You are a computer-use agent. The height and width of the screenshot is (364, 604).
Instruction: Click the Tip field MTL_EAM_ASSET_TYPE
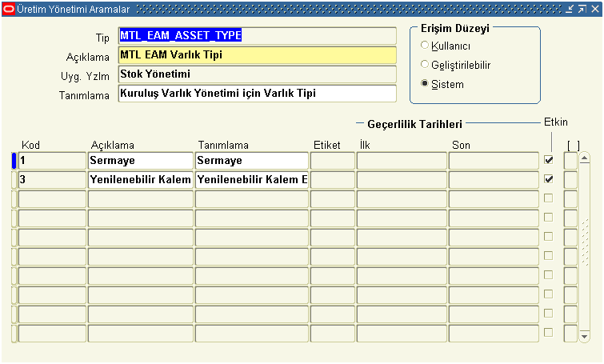point(257,36)
